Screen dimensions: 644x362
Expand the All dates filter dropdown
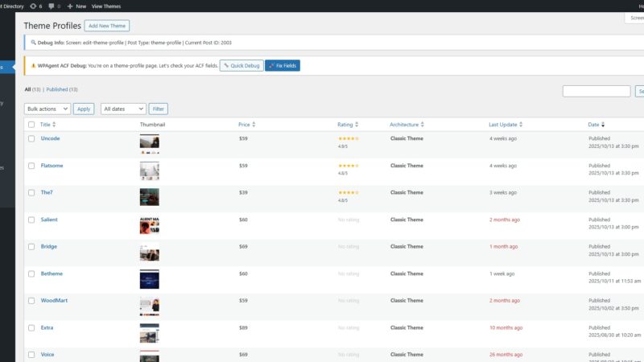click(123, 109)
